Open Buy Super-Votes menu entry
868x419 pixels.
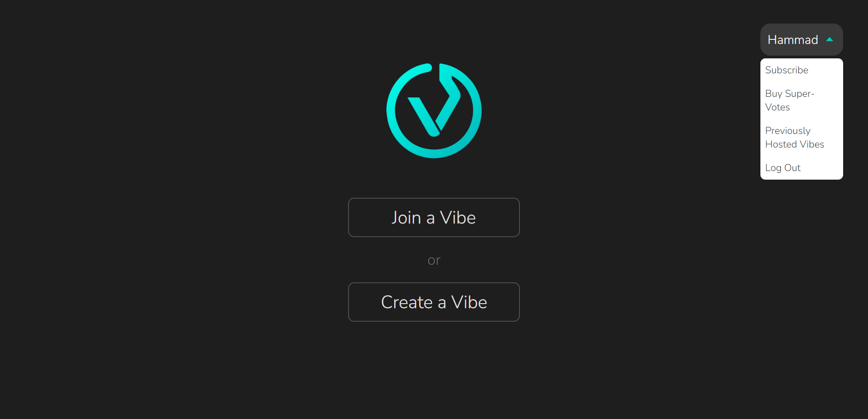click(x=789, y=100)
